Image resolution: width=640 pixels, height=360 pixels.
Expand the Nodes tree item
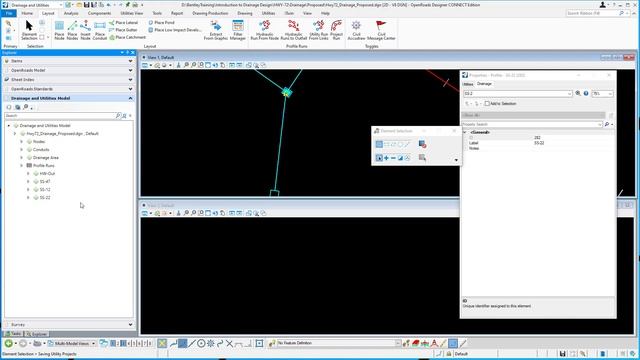pos(22,142)
